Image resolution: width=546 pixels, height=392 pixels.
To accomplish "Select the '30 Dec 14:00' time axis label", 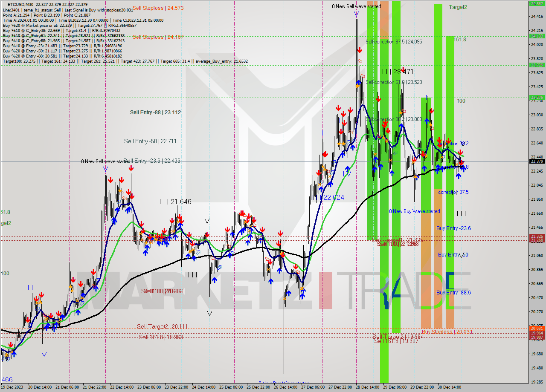I will (x=449, y=387).
